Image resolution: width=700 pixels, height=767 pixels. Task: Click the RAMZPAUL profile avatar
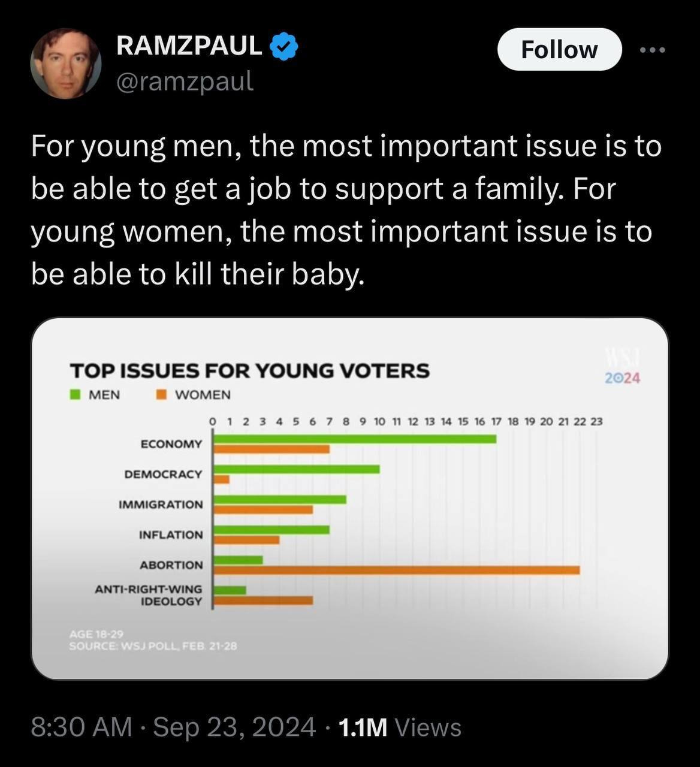click(x=65, y=63)
